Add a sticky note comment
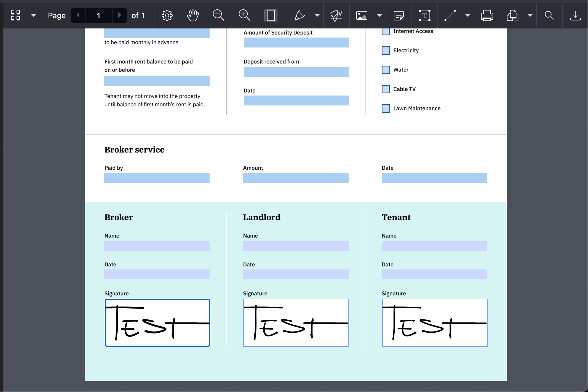 [398, 15]
